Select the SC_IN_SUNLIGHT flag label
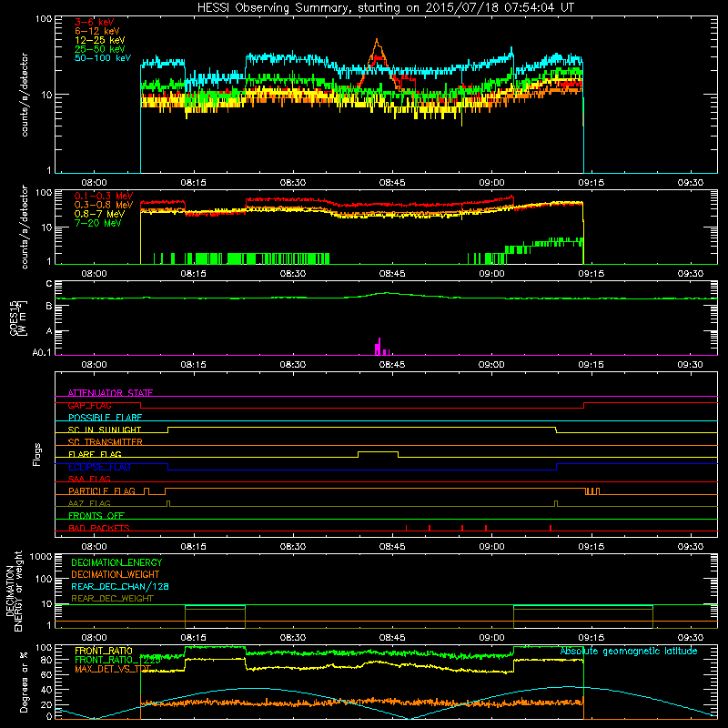The image size is (728, 728). pyautogui.click(x=105, y=430)
